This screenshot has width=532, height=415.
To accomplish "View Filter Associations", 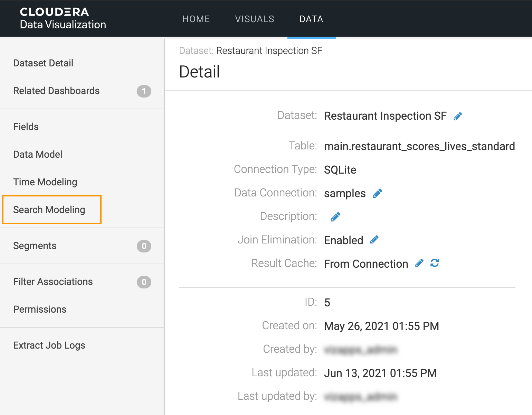I will [53, 282].
